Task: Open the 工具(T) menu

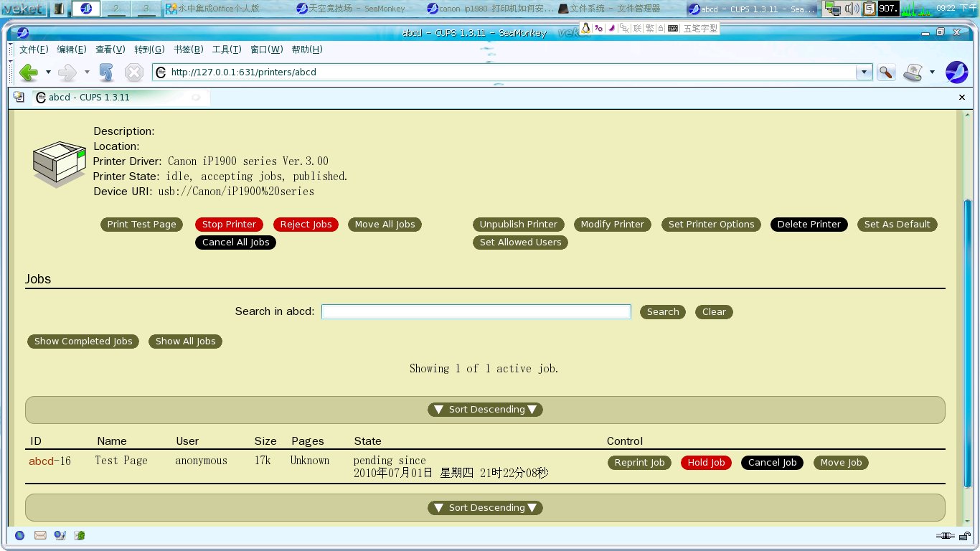Action: tap(227, 50)
